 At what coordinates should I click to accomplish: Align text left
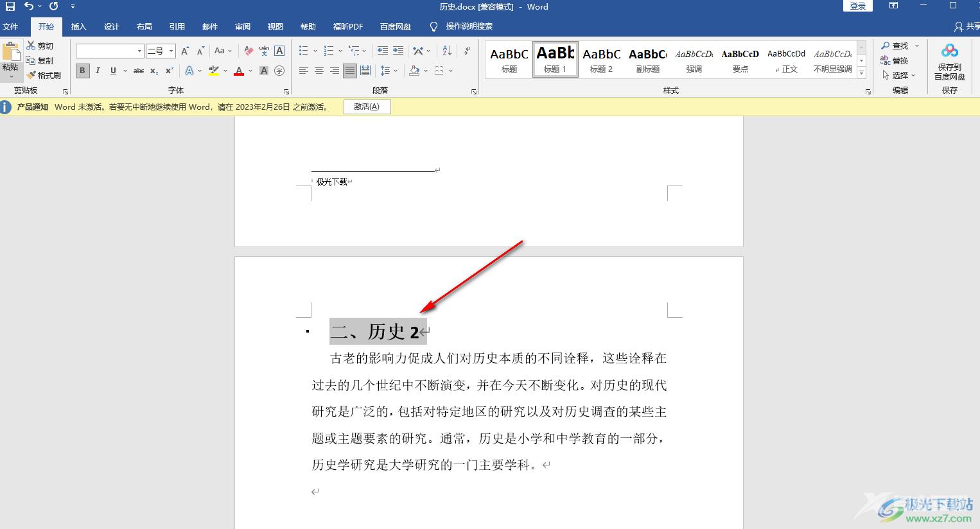(x=304, y=71)
